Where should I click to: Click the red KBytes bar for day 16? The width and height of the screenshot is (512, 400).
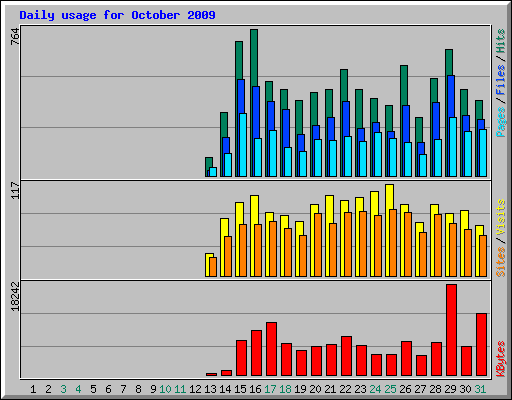tap(257, 353)
